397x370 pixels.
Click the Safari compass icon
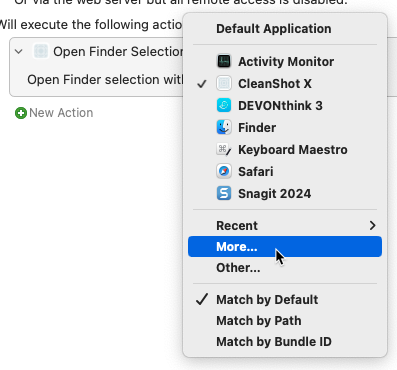coord(224,171)
